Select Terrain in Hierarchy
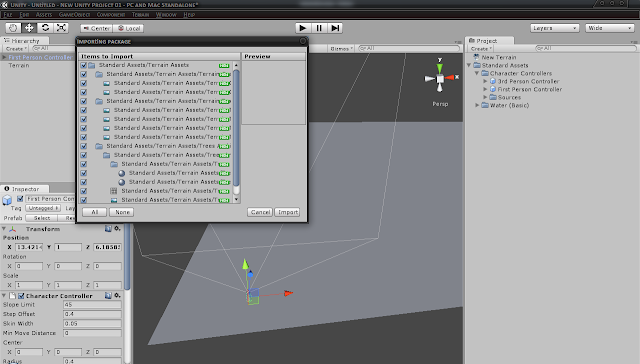 tap(19, 65)
